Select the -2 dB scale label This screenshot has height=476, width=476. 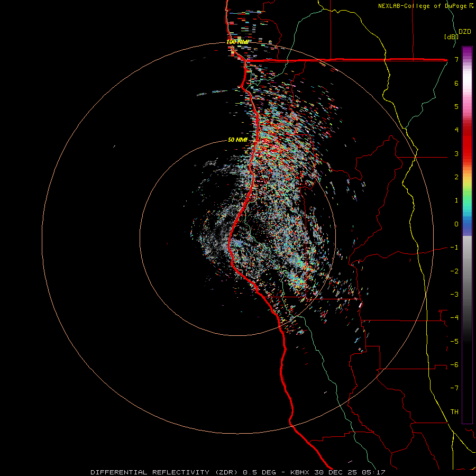(x=454, y=271)
